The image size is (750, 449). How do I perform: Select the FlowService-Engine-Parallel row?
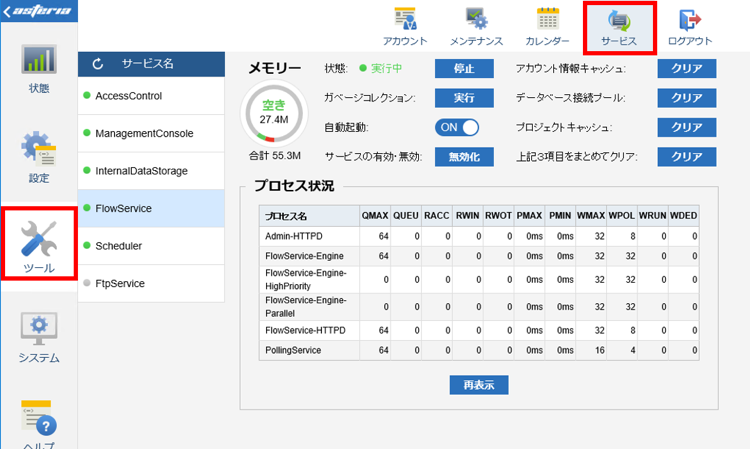coord(479,307)
